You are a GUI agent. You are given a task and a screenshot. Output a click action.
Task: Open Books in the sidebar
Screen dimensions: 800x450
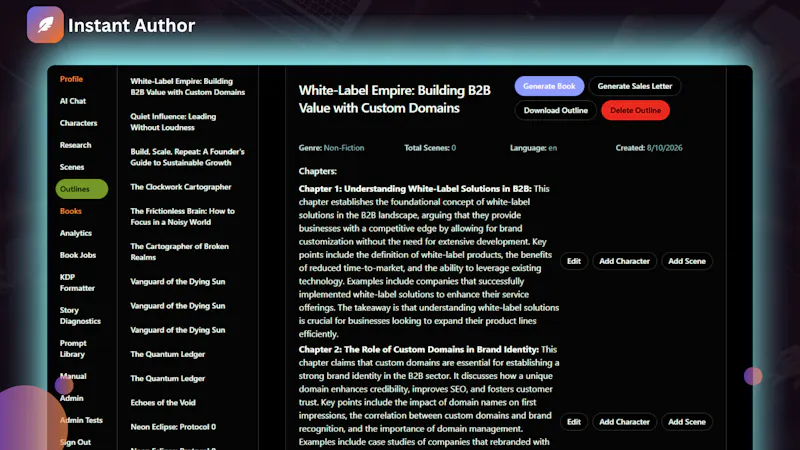point(70,211)
